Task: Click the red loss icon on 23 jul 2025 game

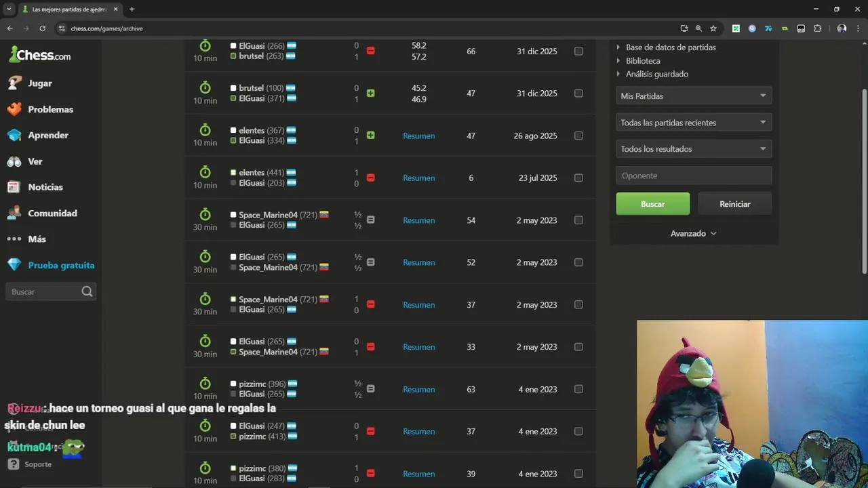Action: pos(371,178)
